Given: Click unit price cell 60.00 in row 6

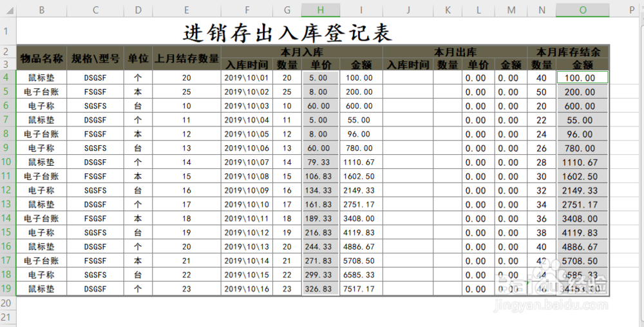Looking at the screenshot, I should tap(320, 106).
